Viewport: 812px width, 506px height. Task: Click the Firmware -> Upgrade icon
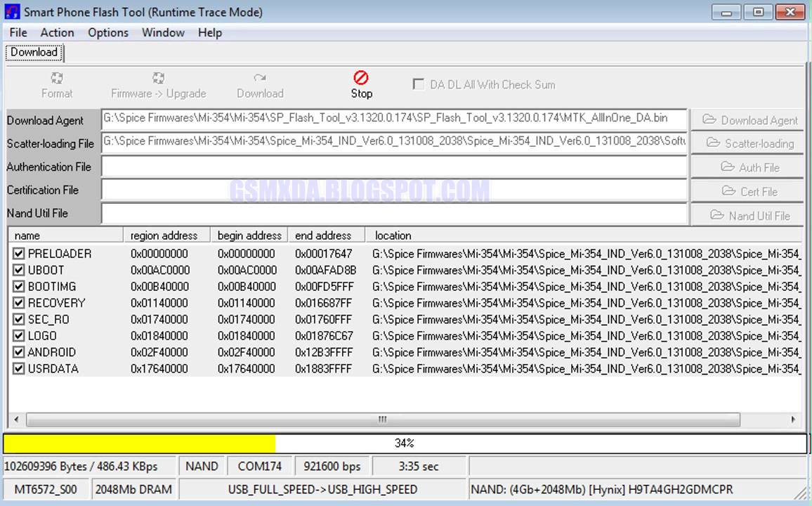[x=158, y=78]
